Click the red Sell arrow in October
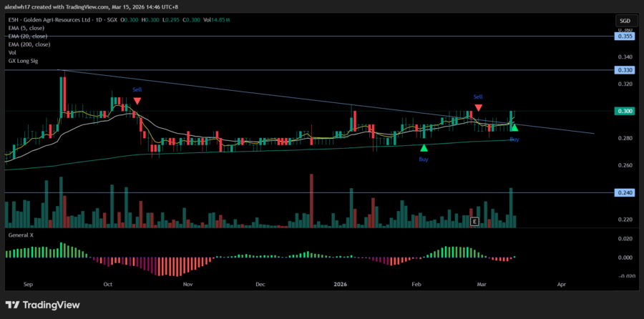 click(x=137, y=102)
